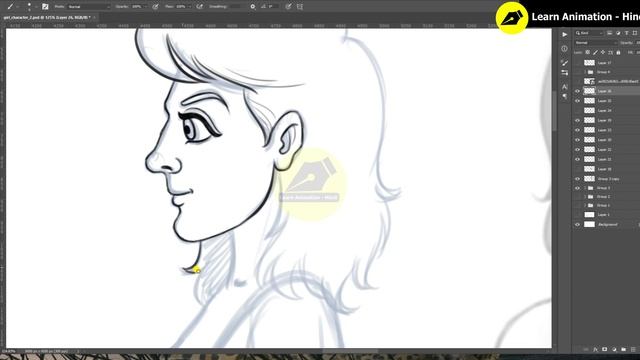Open the Character panel icon
The width and height of the screenshot is (640, 360).
(564, 87)
